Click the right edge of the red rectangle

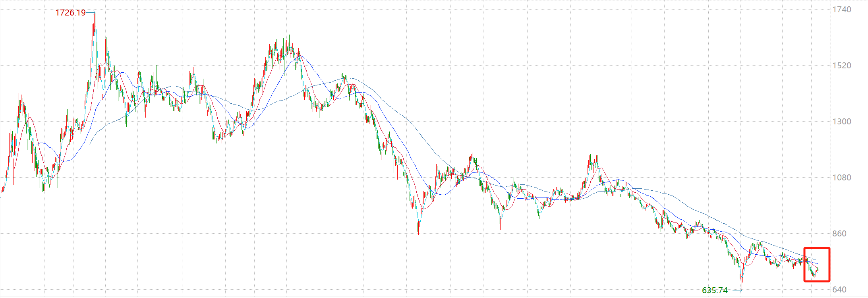[x=829, y=265]
